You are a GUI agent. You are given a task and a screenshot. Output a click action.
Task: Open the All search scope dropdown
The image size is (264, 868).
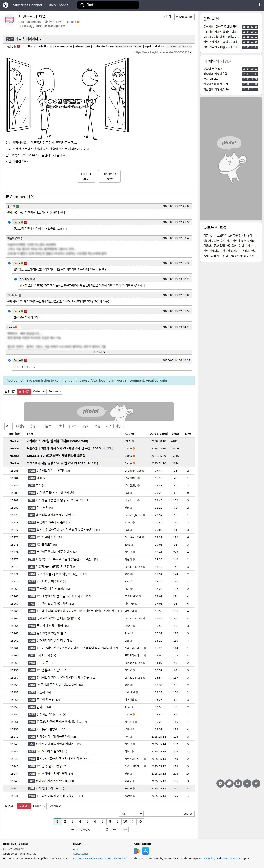click(x=131, y=814)
